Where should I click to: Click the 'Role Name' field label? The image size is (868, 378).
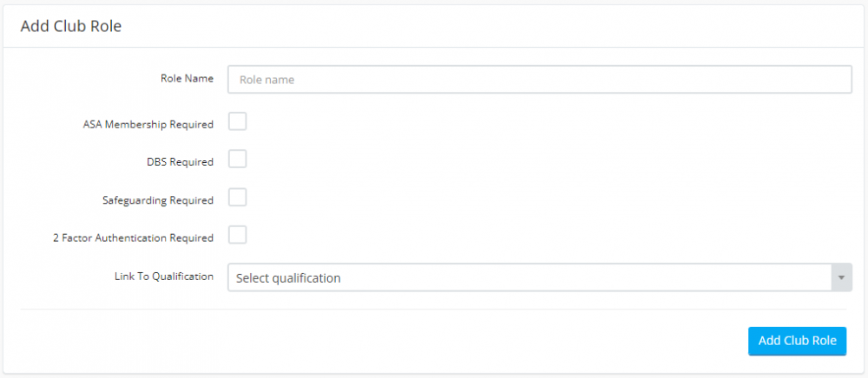pos(187,78)
